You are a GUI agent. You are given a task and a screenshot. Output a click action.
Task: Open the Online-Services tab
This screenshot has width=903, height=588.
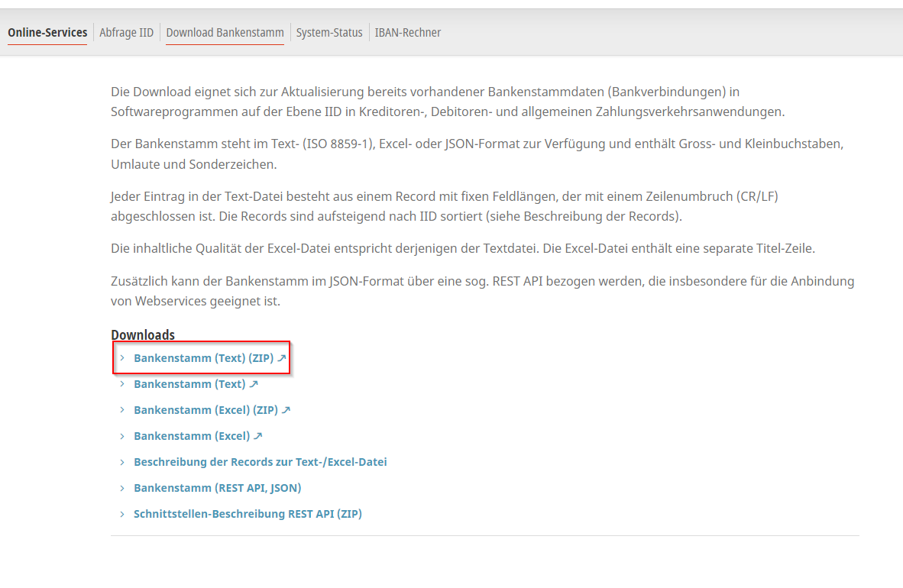(x=47, y=33)
